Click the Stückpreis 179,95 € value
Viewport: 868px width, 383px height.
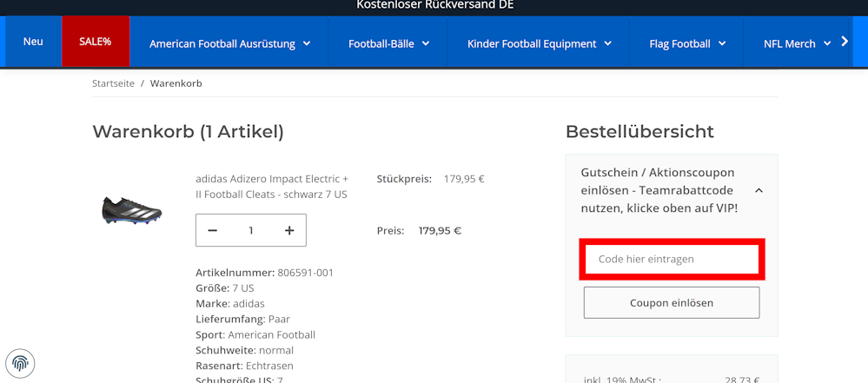point(464,179)
